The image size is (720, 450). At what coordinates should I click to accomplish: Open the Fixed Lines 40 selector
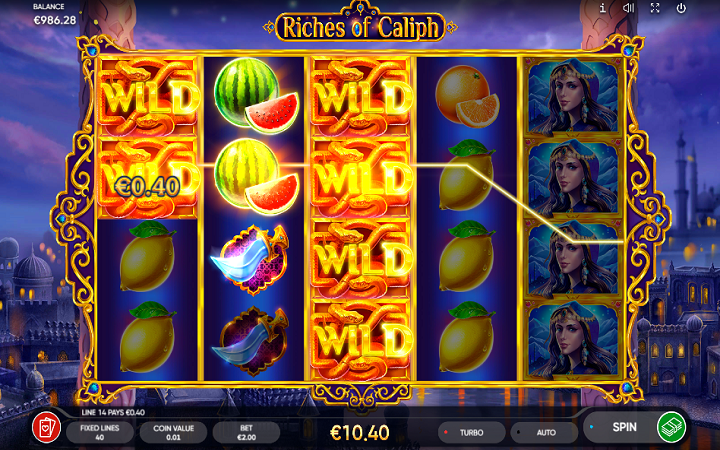100,433
